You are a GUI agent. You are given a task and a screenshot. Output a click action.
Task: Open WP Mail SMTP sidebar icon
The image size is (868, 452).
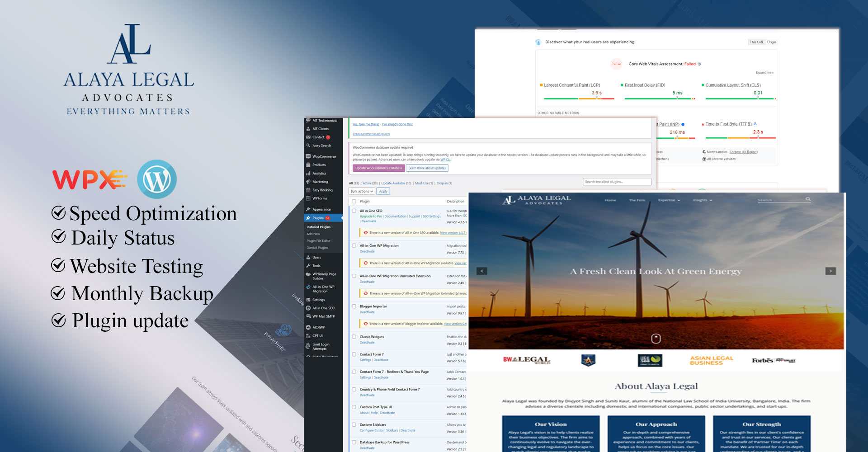[x=308, y=316]
